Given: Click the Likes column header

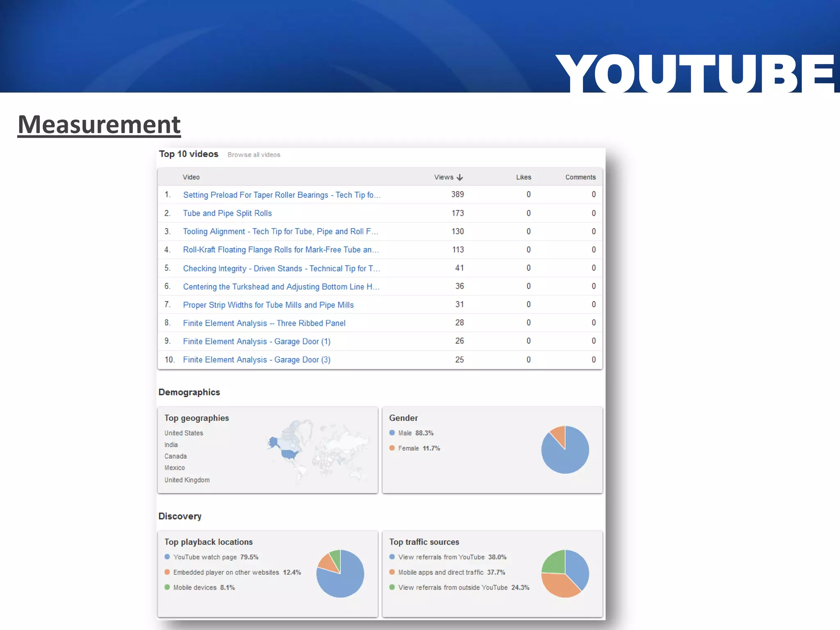Looking at the screenshot, I should click(x=523, y=177).
